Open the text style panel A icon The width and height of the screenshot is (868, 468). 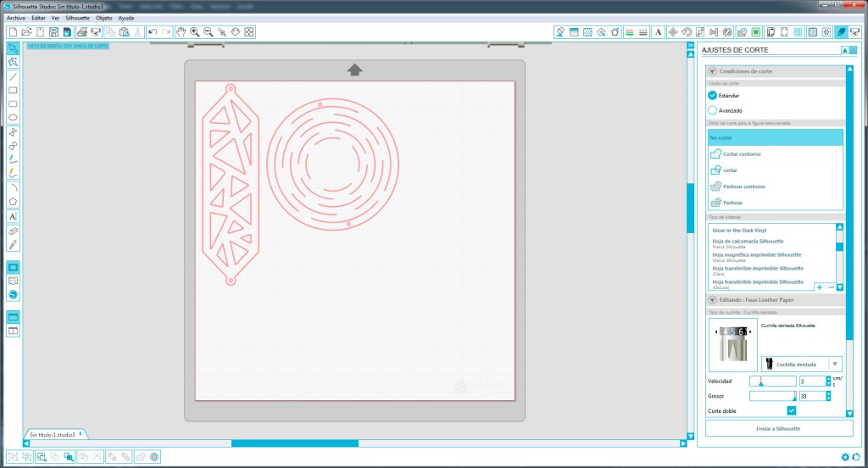point(658,32)
